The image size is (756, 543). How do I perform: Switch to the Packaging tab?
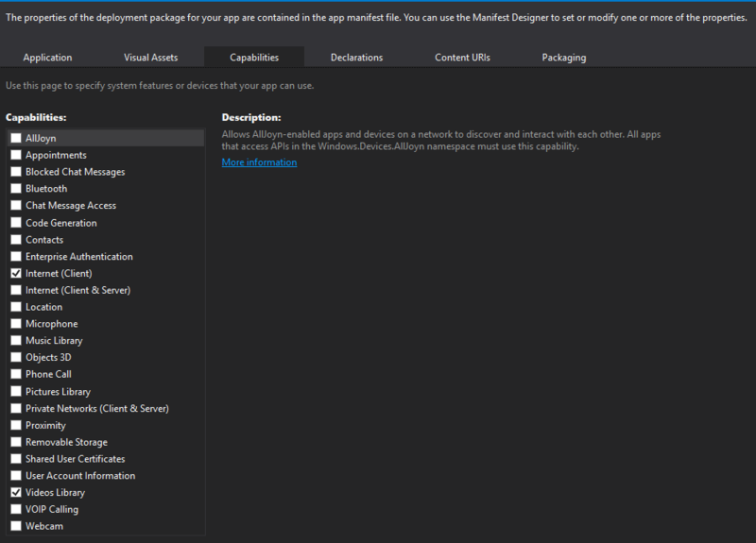point(563,58)
